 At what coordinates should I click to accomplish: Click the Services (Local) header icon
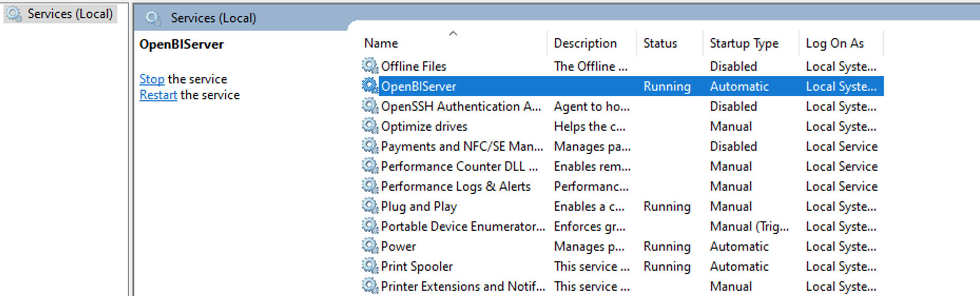153,18
